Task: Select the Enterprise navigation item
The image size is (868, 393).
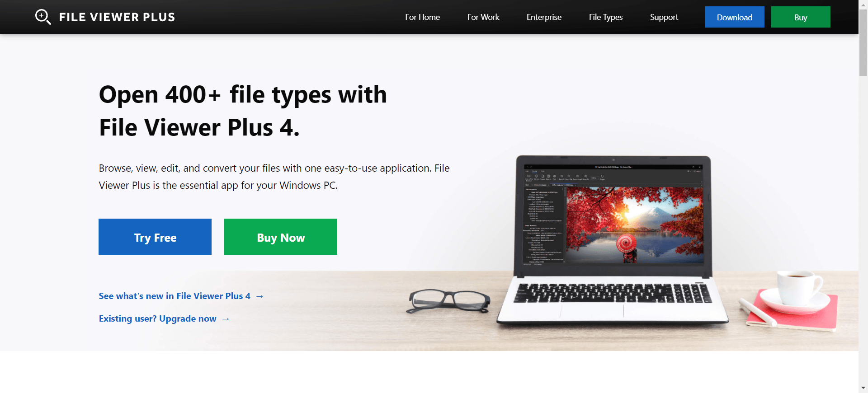Action: click(544, 17)
